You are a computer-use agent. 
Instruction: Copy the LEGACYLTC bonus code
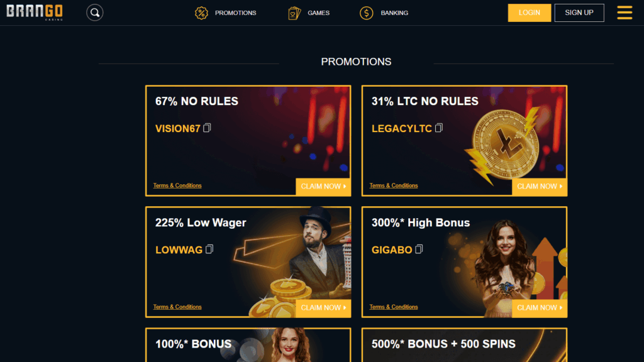pos(438,128)
